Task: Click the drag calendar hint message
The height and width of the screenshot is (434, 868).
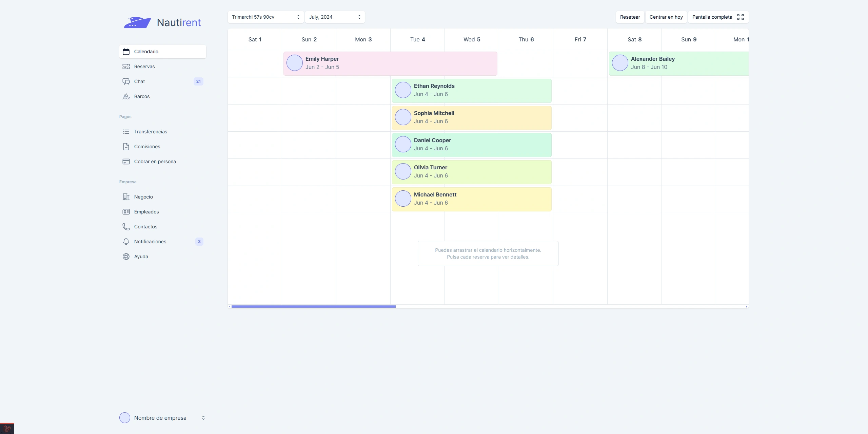Action: 488,253
